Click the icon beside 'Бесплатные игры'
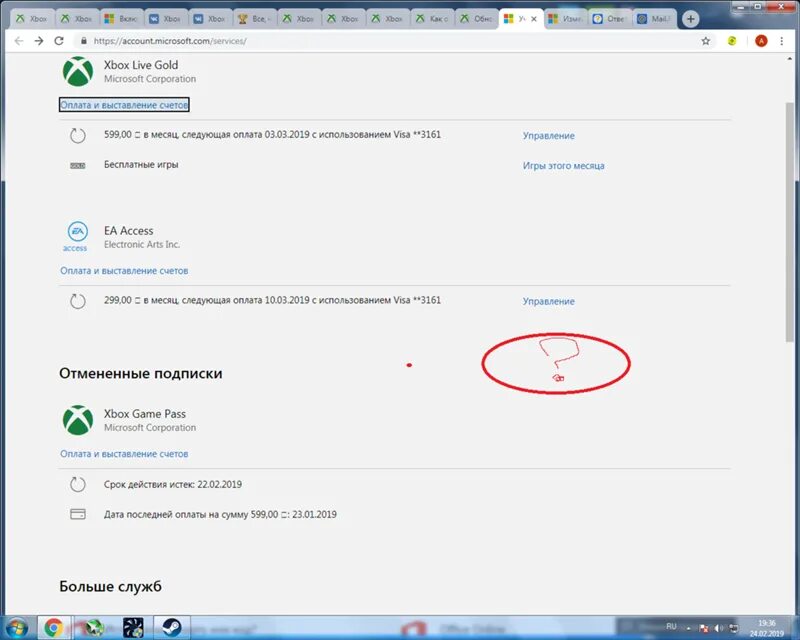This screenshot has width=800, height=640. pyautogui.click(x=78, y=165)
